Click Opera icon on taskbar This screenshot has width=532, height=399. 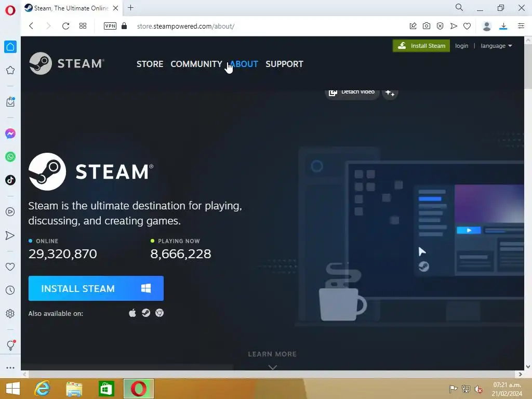point(138,389)
